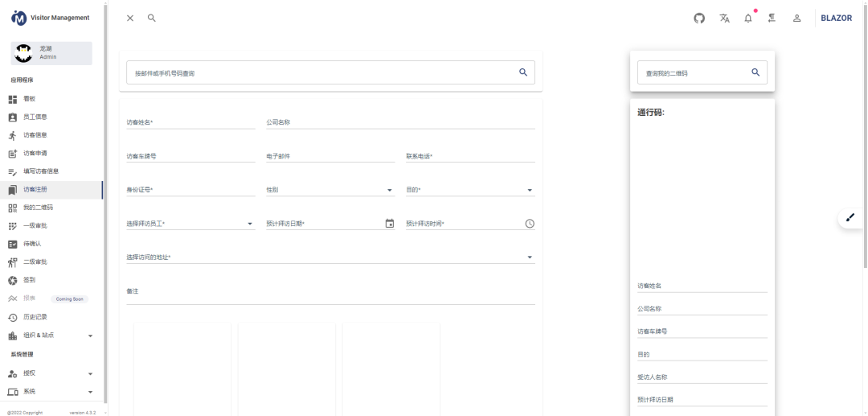Open the 选择拜访员工 dropdown
Screen dimensions: 868x416
pos(190,224)
